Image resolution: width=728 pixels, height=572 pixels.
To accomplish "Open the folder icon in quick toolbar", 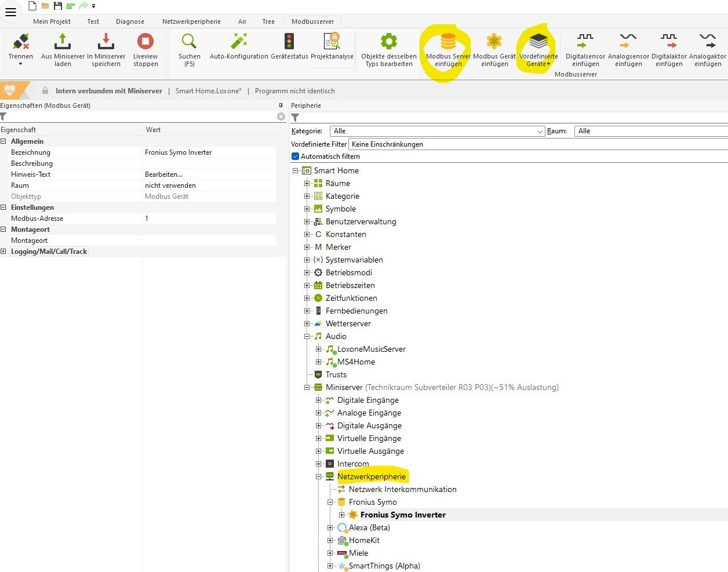I will (45, 6).
